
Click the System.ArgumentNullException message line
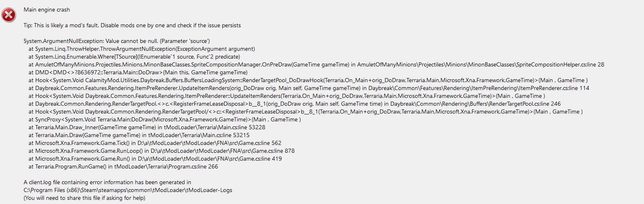click(117, 41)
